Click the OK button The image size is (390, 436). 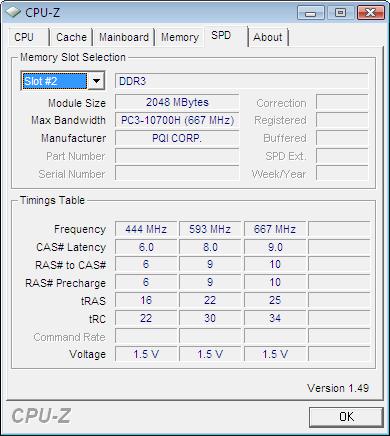(346, 417)
